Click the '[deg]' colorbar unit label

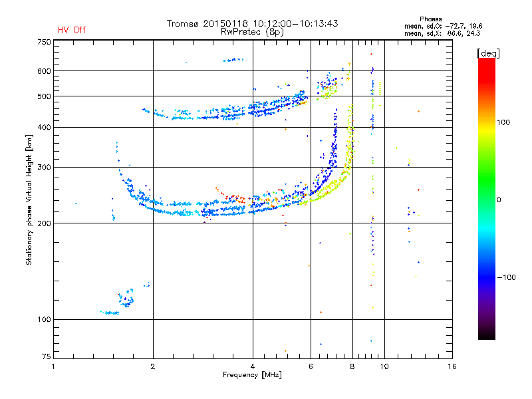488,53
